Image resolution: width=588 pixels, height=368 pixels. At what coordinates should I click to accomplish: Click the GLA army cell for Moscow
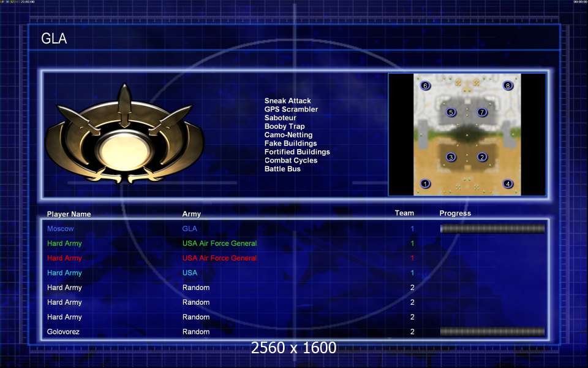(189, 228)
